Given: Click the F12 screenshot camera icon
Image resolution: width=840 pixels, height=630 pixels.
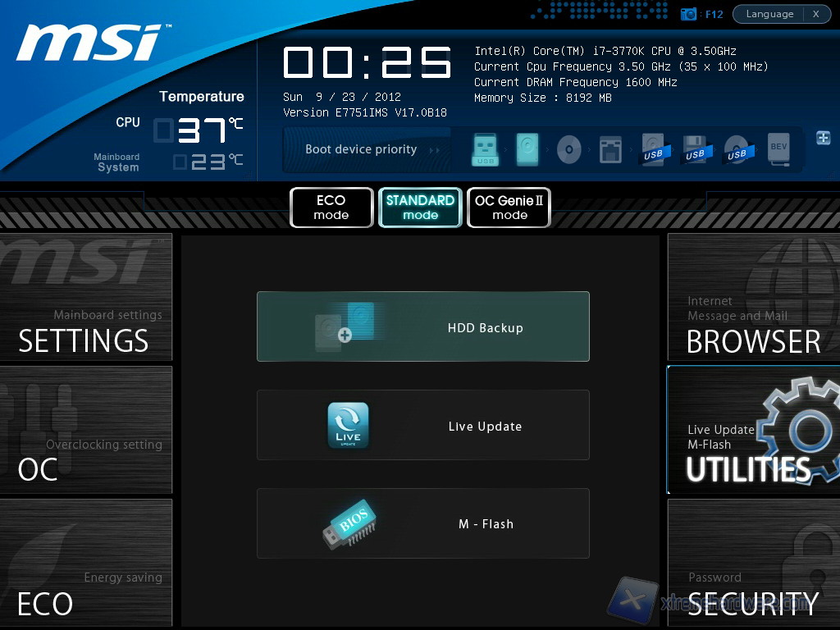Looking at the screenshot, I should (689, 14).
